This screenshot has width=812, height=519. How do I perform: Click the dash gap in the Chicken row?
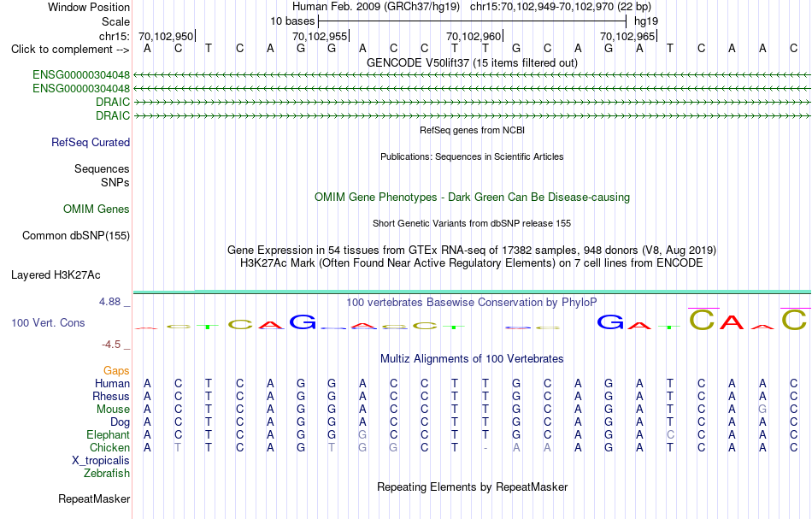click(485, 448)
